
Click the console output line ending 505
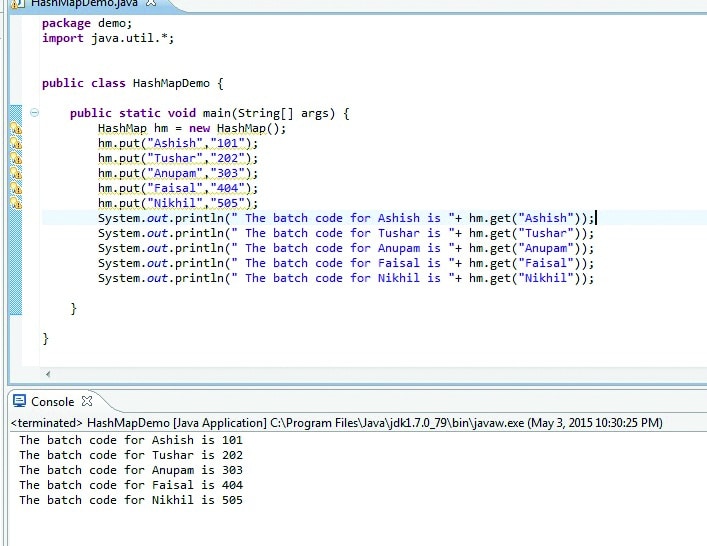(131, 499)
